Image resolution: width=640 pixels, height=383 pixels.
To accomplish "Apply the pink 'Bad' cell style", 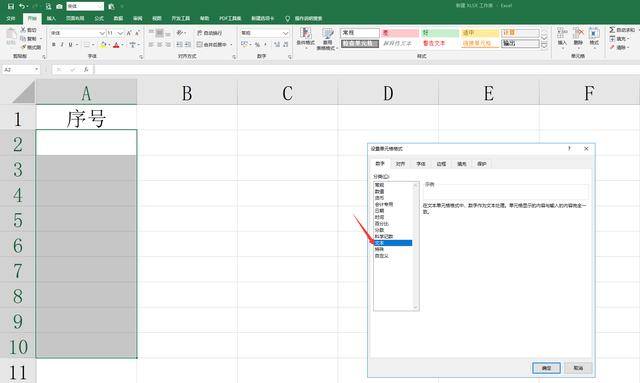I will pyautogui.click(x=400, y=33).
